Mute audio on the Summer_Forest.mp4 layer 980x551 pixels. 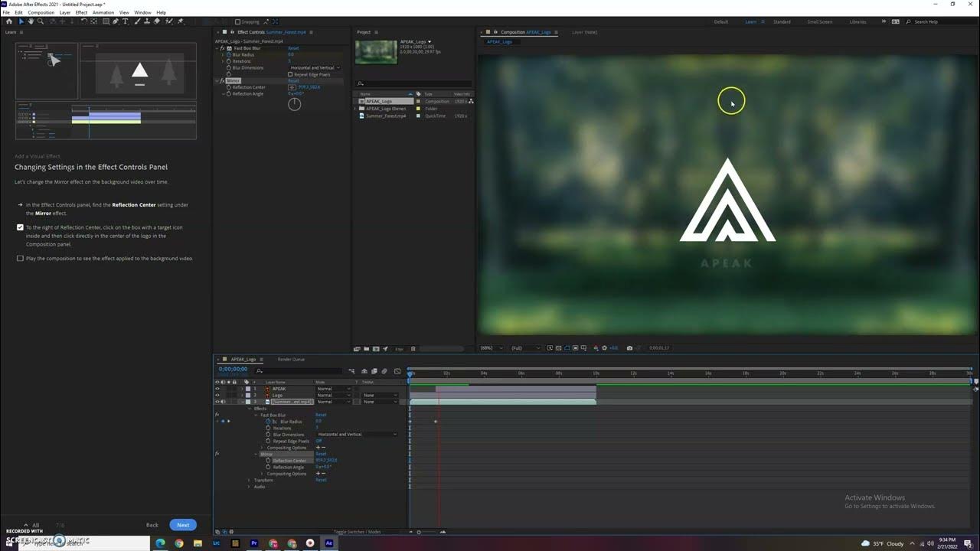(223, 401)
